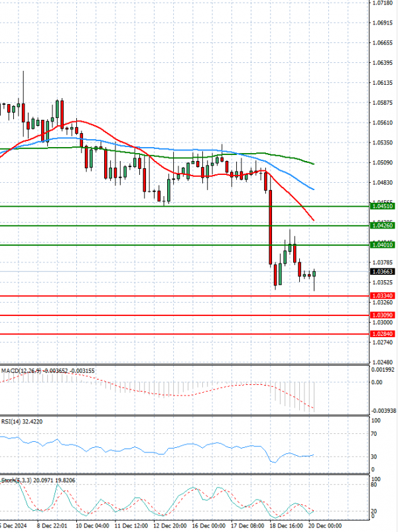Click the 16 Dec 00:00 time label
The image size is (398, 532).
pyautogui.click(x=208, y=526)
